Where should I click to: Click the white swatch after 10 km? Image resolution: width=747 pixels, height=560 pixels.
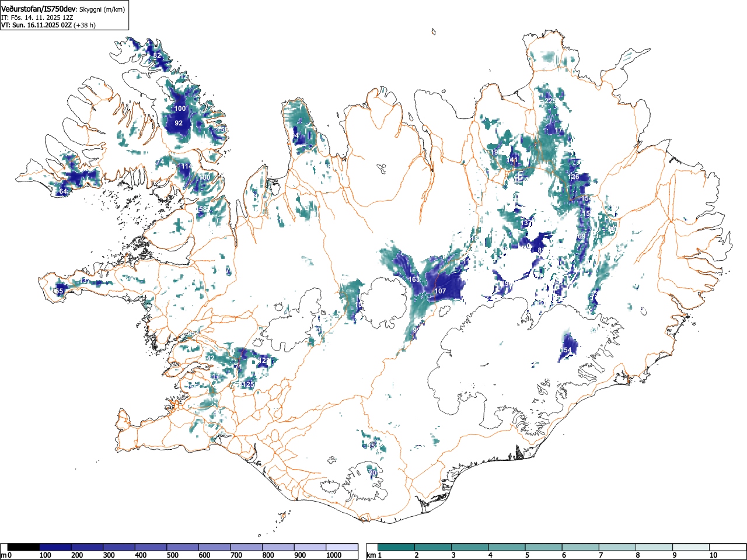click(728, 547)
